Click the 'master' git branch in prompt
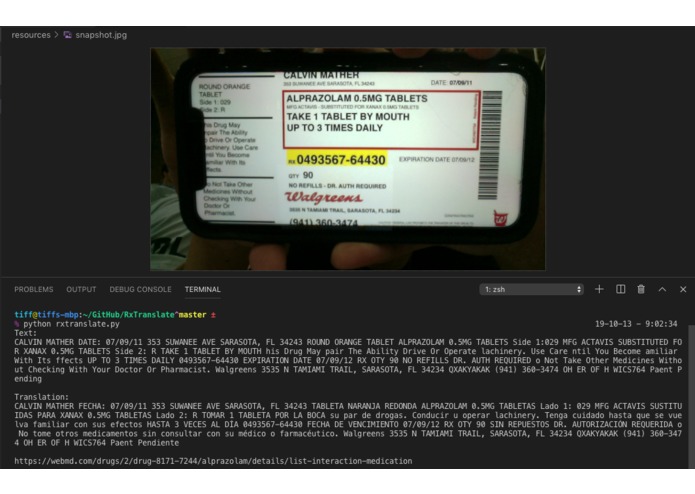The width and height of the screenshot is (695, 494). pyautogui.click(x=192, y=315)
